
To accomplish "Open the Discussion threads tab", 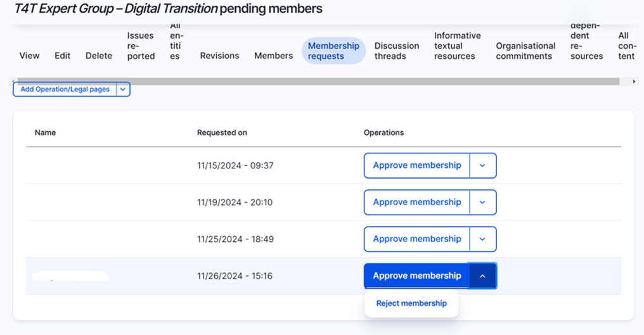I will (396, 51).
